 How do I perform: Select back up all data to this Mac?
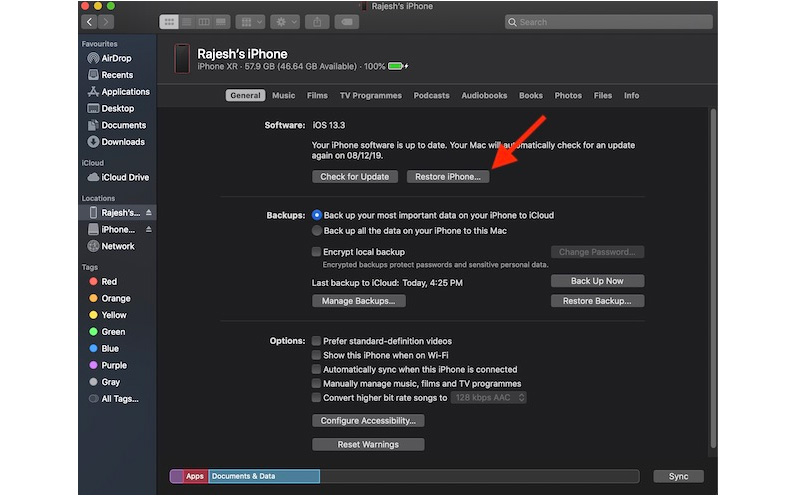317,230
